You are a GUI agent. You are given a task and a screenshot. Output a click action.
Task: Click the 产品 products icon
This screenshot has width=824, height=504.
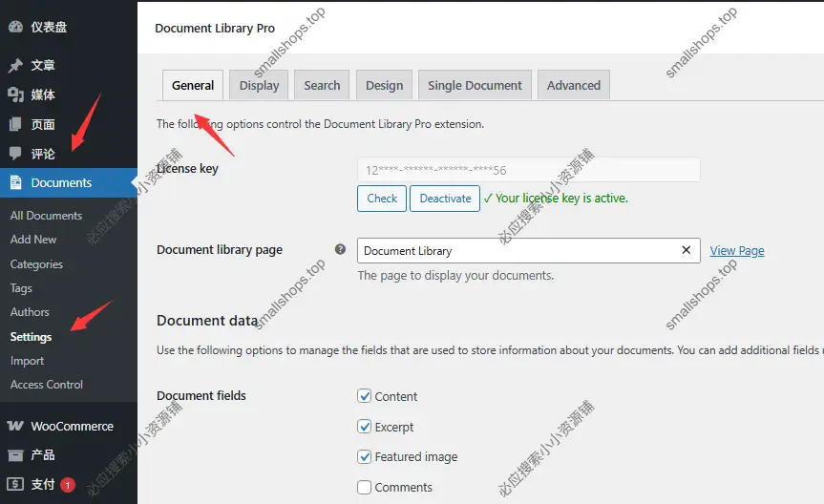pos(16,455)
